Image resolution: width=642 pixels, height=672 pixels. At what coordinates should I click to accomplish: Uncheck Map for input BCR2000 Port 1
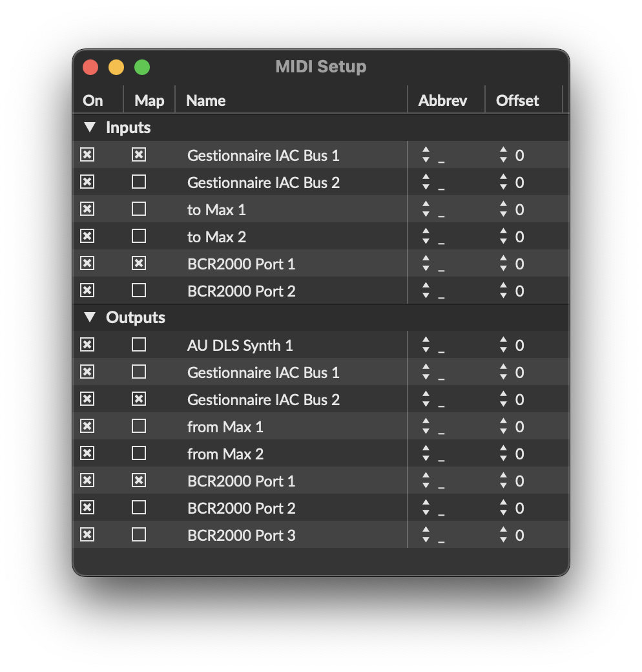(139, 263)
